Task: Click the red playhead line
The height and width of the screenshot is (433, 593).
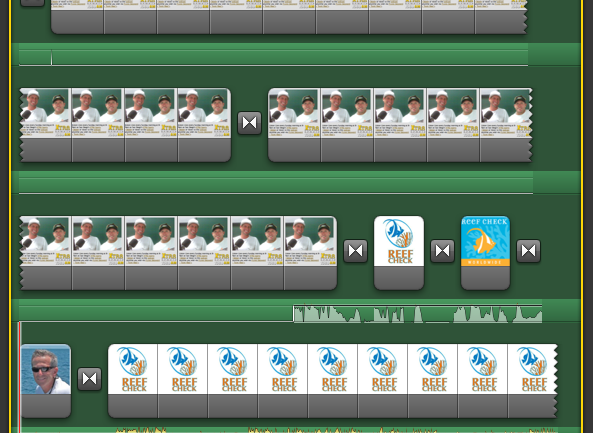Action: click(20, 377)
